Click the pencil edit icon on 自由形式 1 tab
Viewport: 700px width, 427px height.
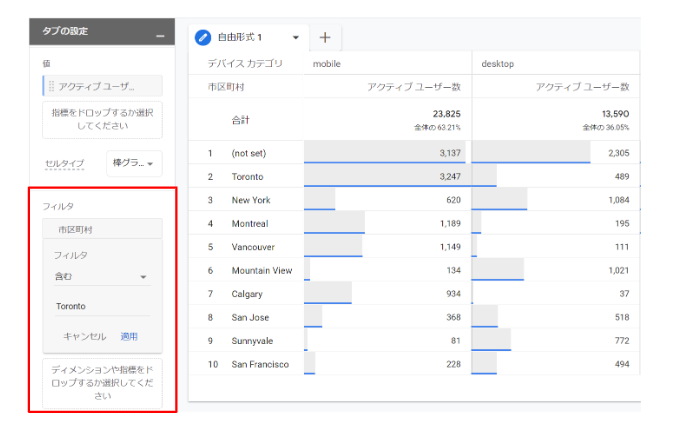[203, 38]
